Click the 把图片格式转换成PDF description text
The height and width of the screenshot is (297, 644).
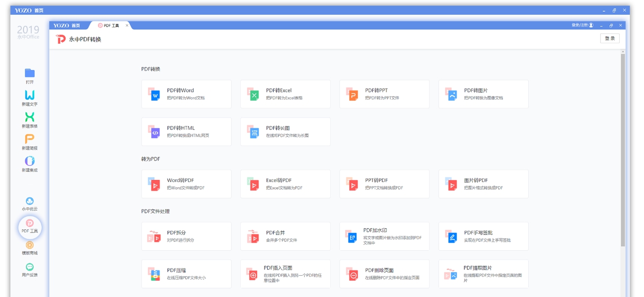(x=483, y=188)
